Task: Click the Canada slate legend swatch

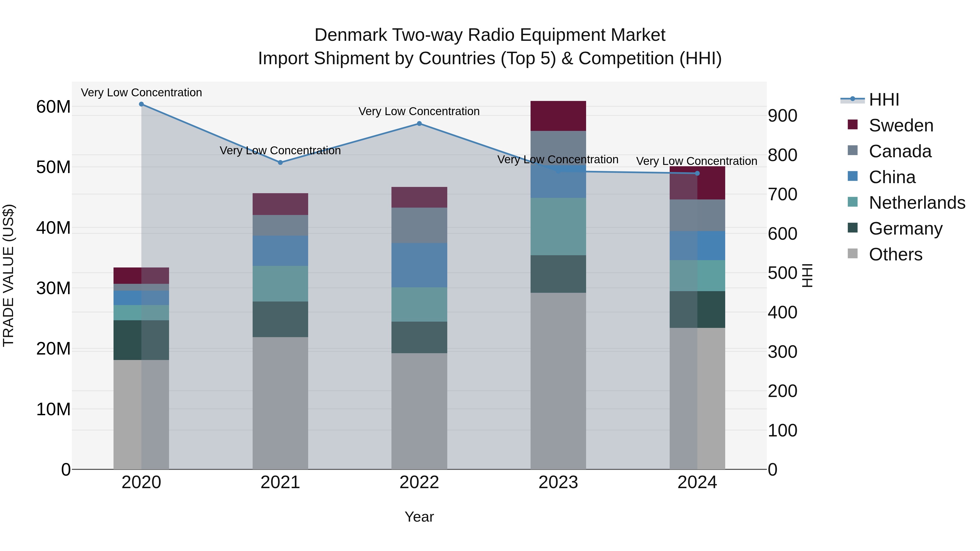Action: coord(853,150)
